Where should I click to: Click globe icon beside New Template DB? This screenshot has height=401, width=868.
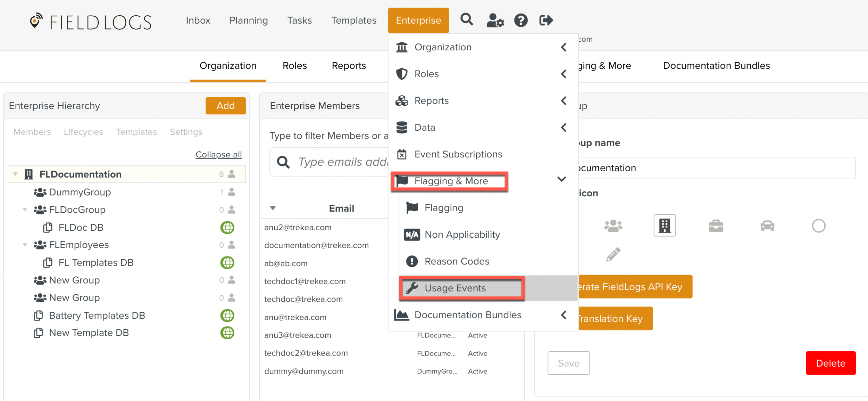227,333
